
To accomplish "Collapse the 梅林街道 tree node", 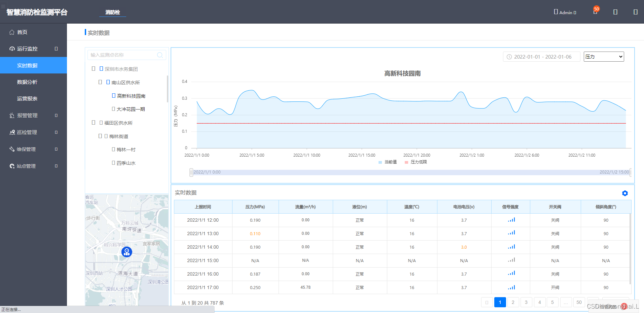I will pyautogui.click(x=100, y=136).
